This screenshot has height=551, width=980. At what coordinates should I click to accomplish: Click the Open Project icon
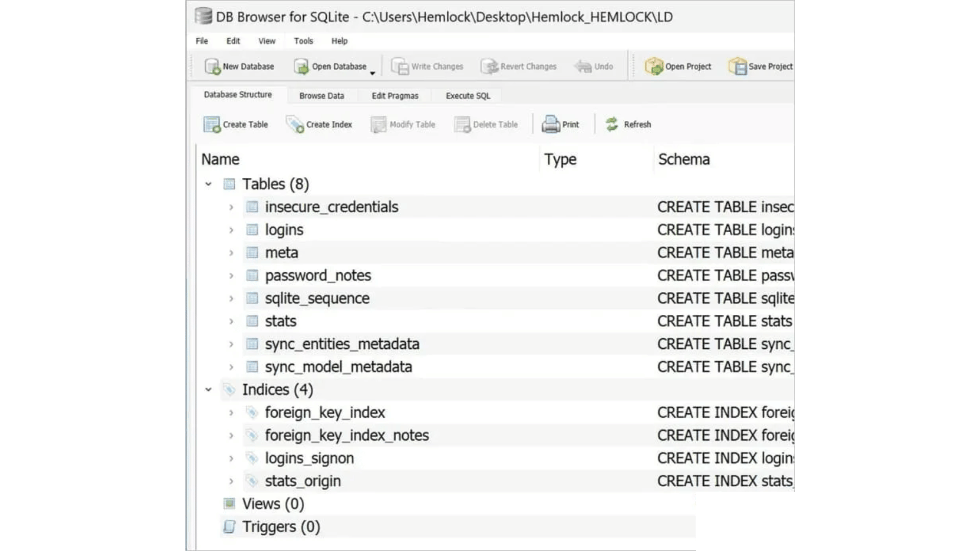pos(654,66)
